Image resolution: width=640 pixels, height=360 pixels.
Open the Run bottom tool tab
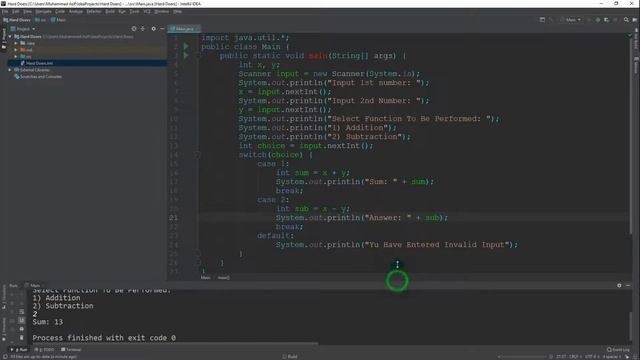[20, 350]
